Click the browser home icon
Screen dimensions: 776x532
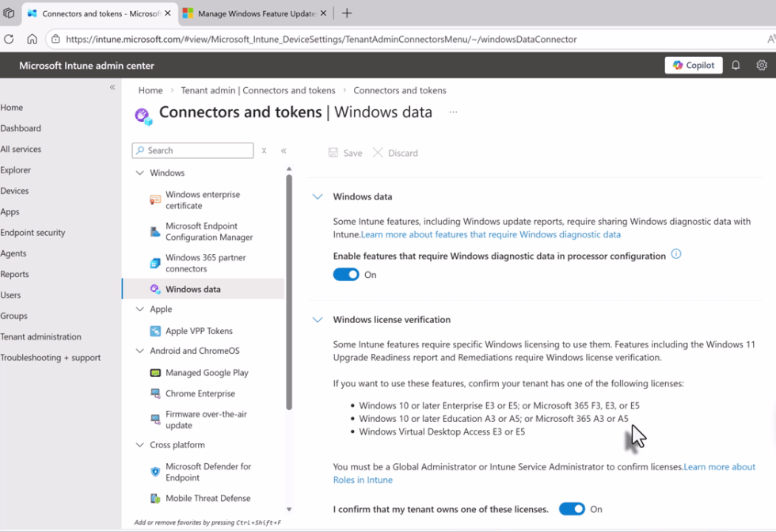coord(32,39)
